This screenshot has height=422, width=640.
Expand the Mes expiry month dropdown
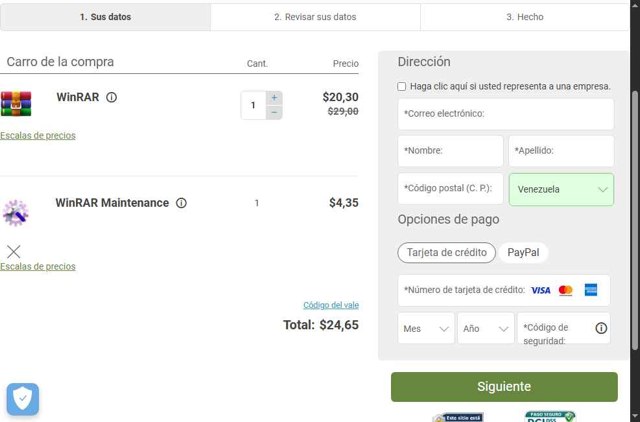[427, 328]
